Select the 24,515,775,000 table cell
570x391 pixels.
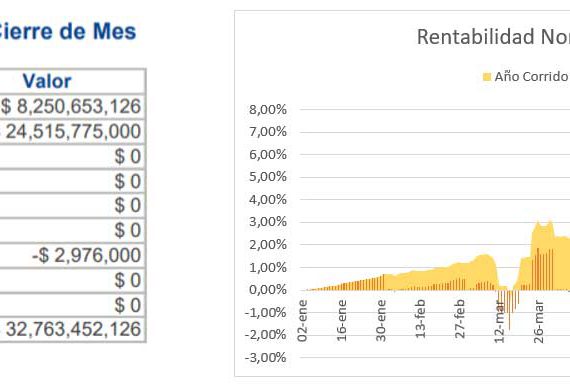(x=71, y=131)
